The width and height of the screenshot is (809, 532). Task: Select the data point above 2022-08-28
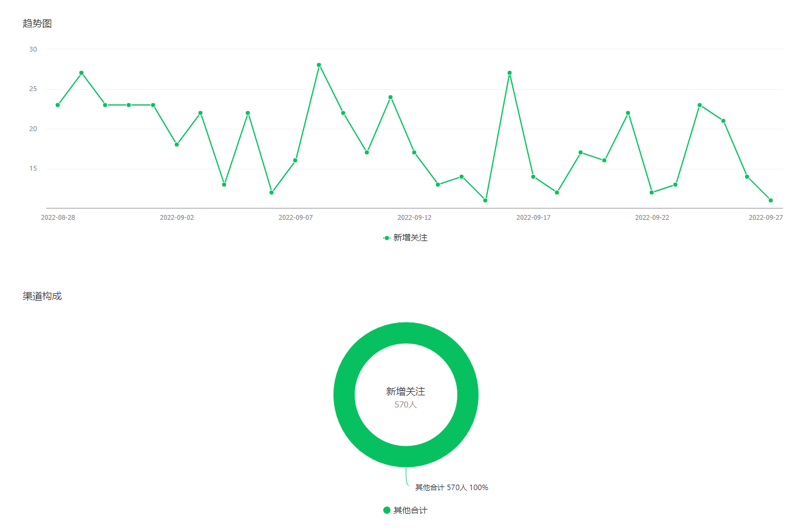(x=58, y=105)
